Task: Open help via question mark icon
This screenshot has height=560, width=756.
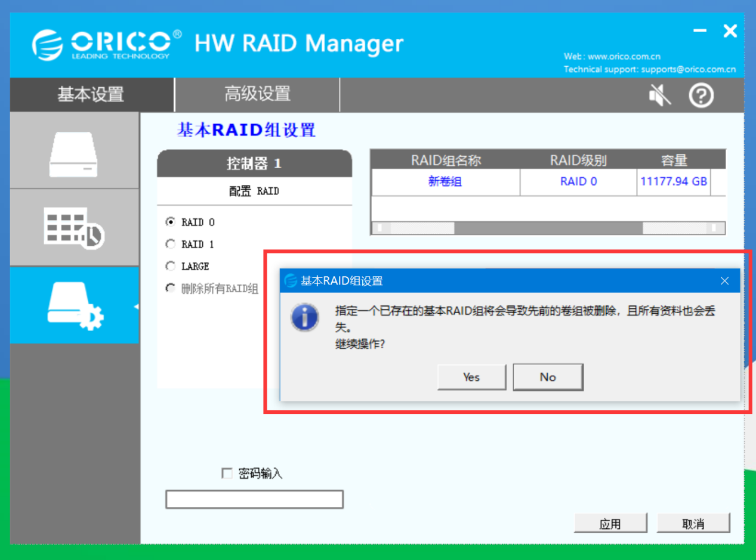Action: 701,95
